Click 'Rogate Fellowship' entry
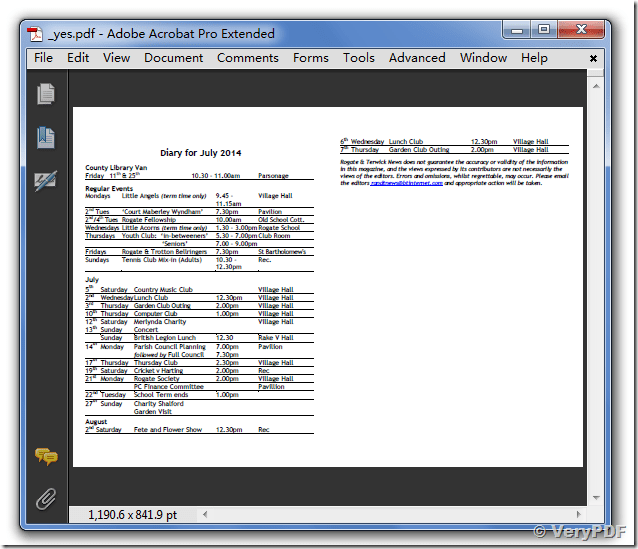The width and height of the screenshot is (638, 549). pos(149,220)
